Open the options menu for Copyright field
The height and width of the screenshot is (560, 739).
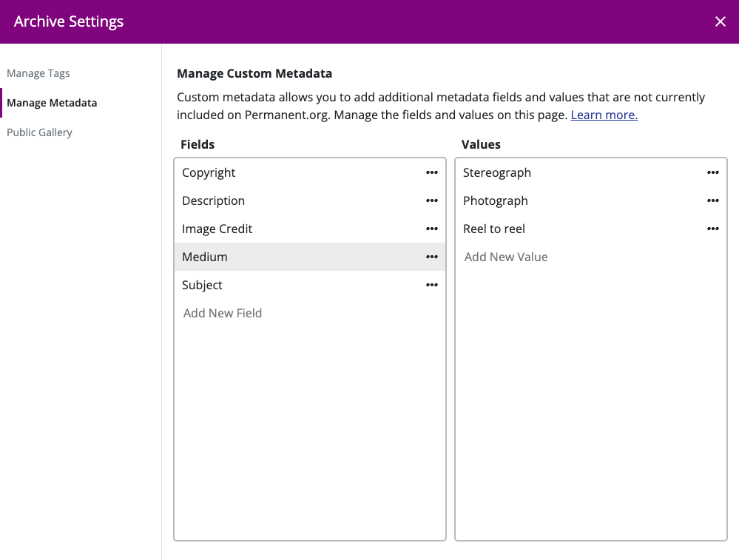point(432,172)
